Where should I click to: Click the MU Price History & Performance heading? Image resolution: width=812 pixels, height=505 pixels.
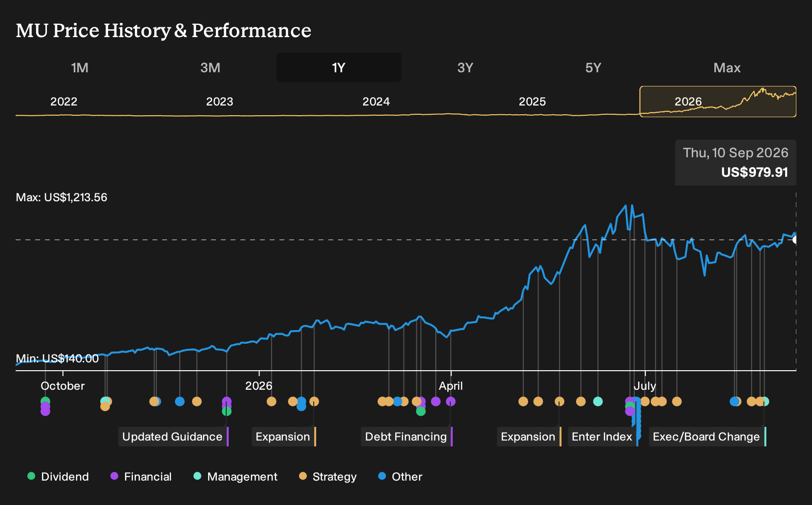click(x=164, y=30)
